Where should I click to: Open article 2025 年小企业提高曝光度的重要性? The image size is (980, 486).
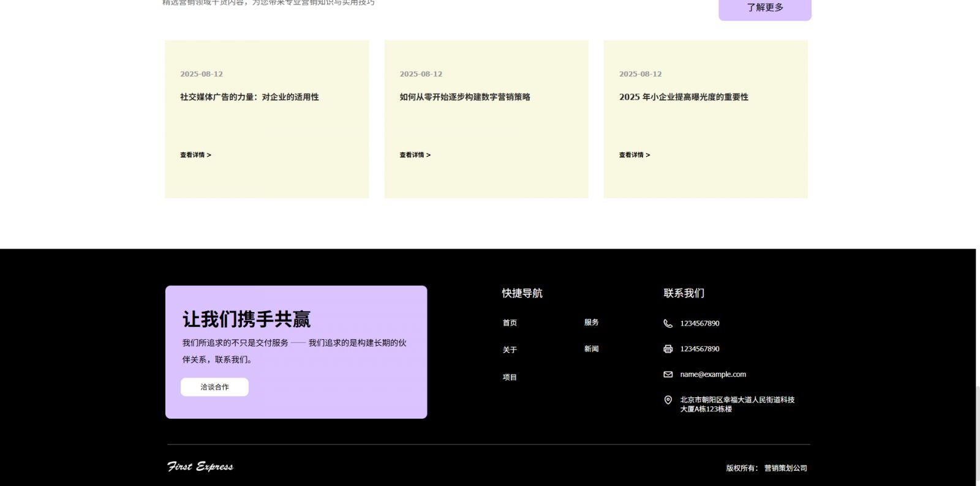[x=684, y=97]
